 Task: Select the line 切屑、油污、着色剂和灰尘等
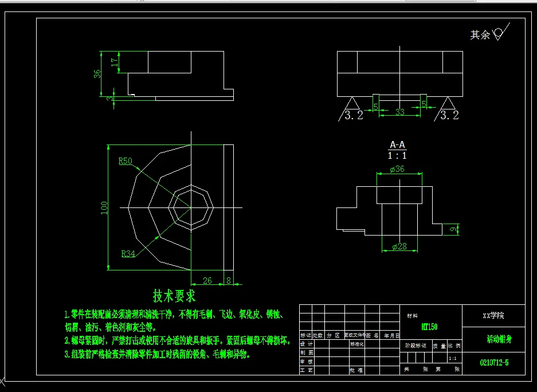point(111,328)
